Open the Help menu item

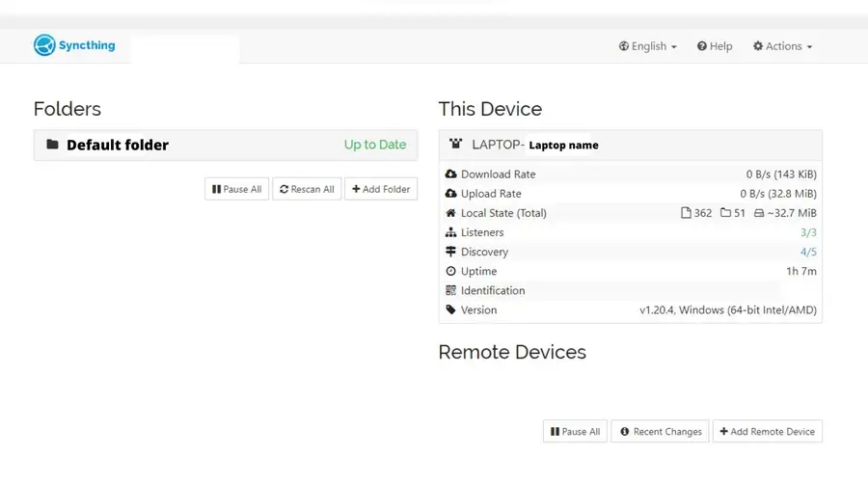point(715,46)
